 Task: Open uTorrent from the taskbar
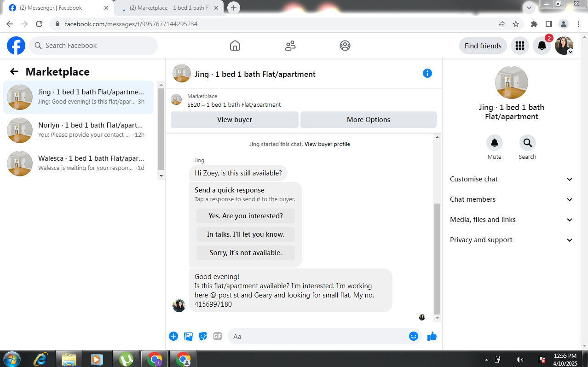point(126,359)
